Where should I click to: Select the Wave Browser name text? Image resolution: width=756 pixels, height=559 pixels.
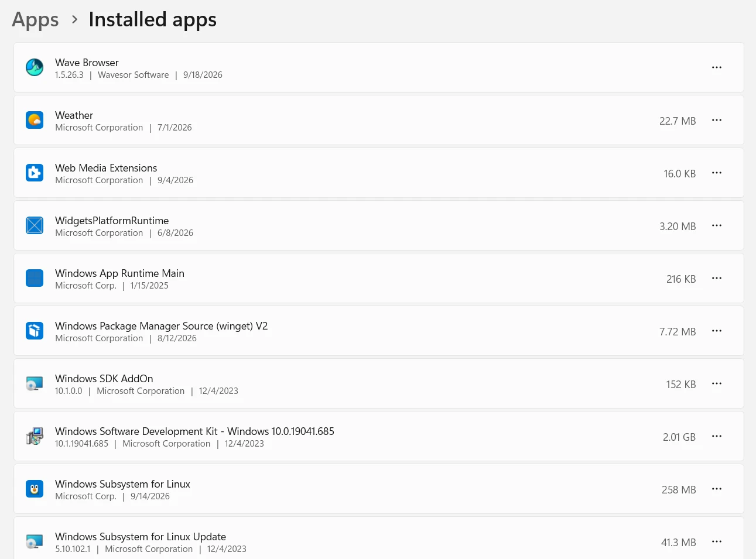pyautogui.click(x=87, y=63)
